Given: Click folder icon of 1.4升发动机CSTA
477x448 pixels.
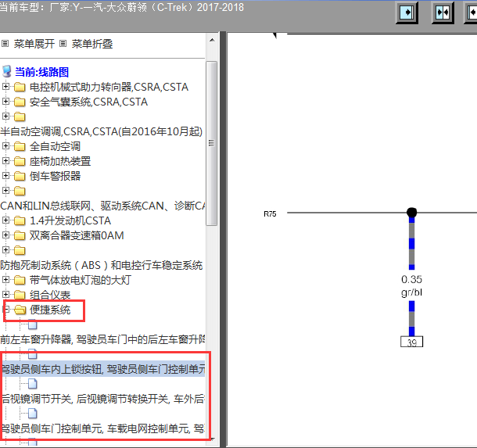Looking at the screenshot, I should point(20,220).
